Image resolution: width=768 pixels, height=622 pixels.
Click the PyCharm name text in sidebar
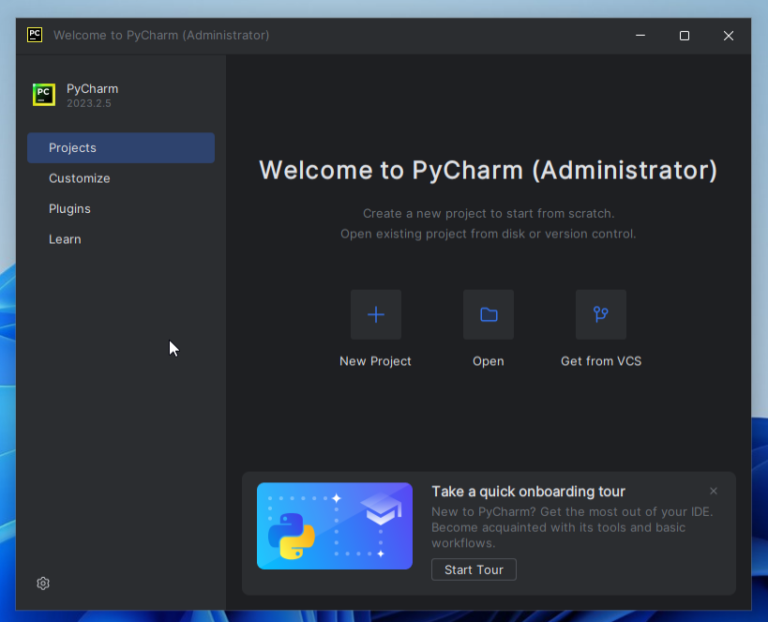92,89
